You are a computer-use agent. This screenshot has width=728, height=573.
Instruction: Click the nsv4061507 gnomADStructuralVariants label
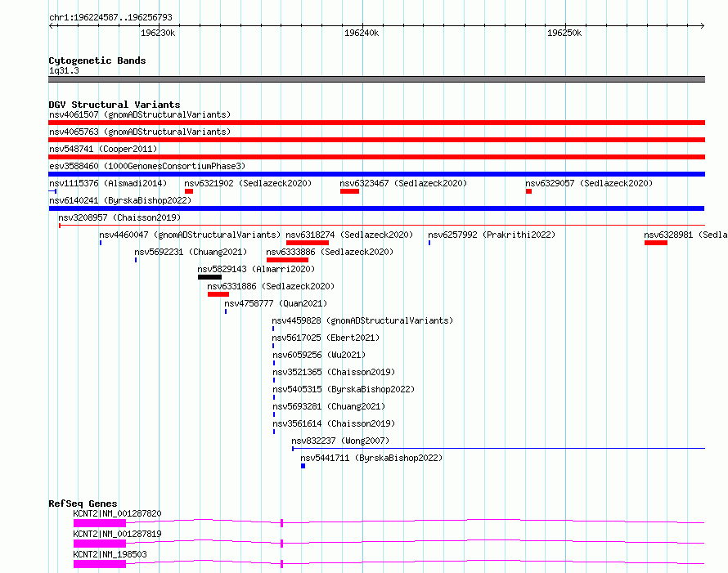pyautogui.click(x=140, y=114)
